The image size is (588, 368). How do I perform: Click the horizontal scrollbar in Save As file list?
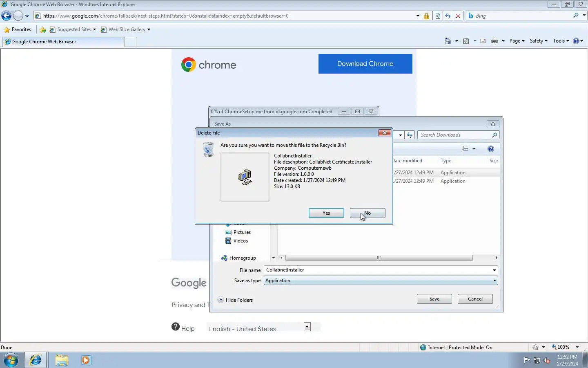[379, 258]
